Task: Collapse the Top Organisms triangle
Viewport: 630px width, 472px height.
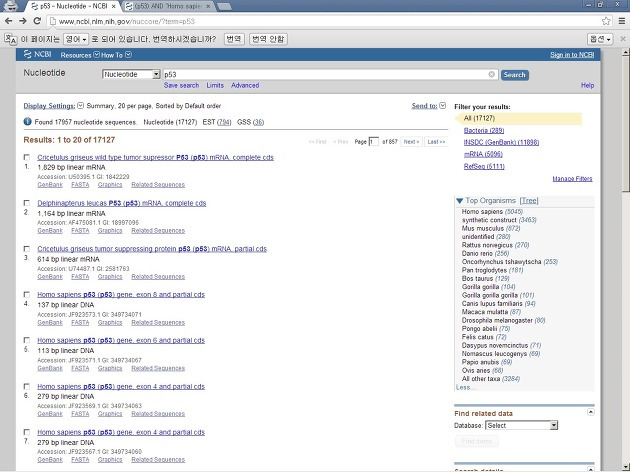Action: (460, 200)
